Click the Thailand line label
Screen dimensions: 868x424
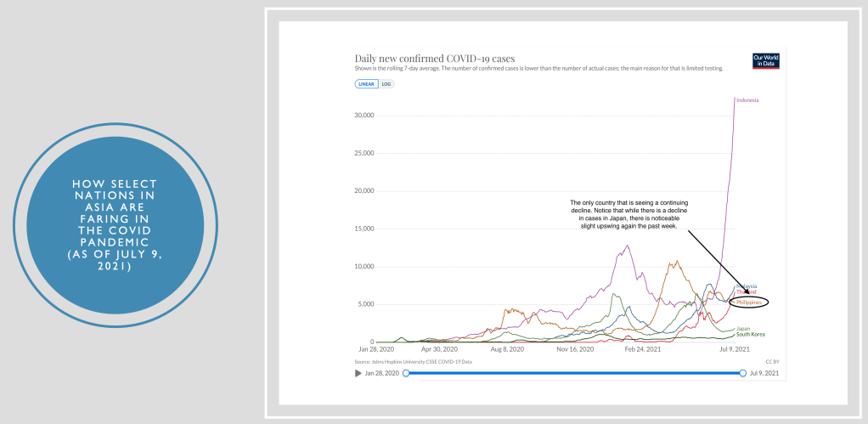click(746, 292)
